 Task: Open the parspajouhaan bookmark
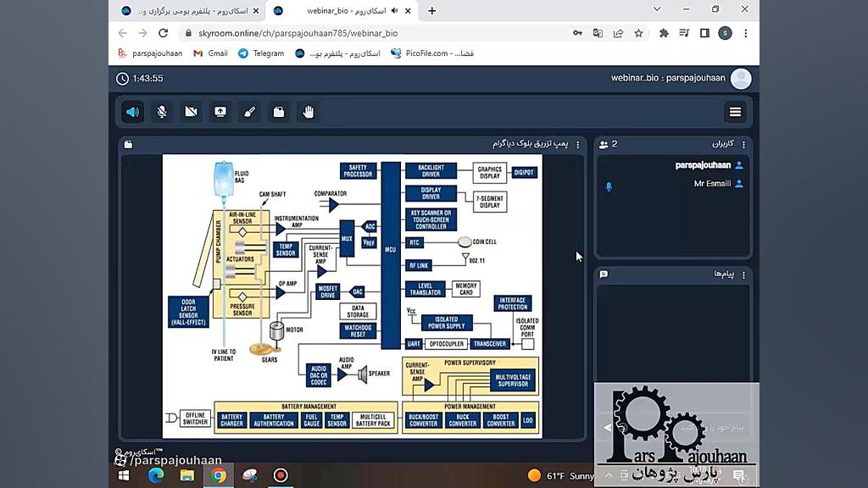pos(150,53)
